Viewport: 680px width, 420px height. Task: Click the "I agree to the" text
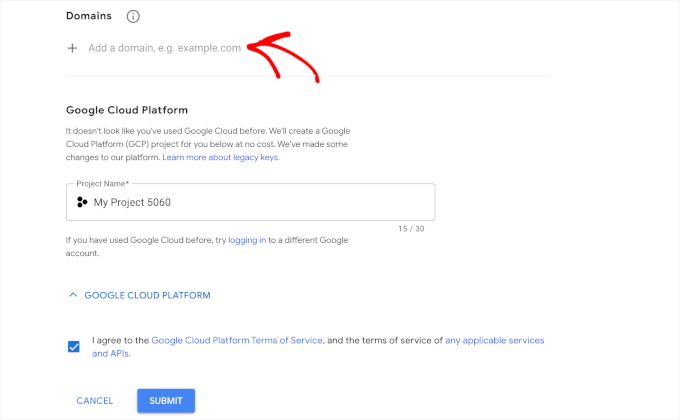point(120,340)
